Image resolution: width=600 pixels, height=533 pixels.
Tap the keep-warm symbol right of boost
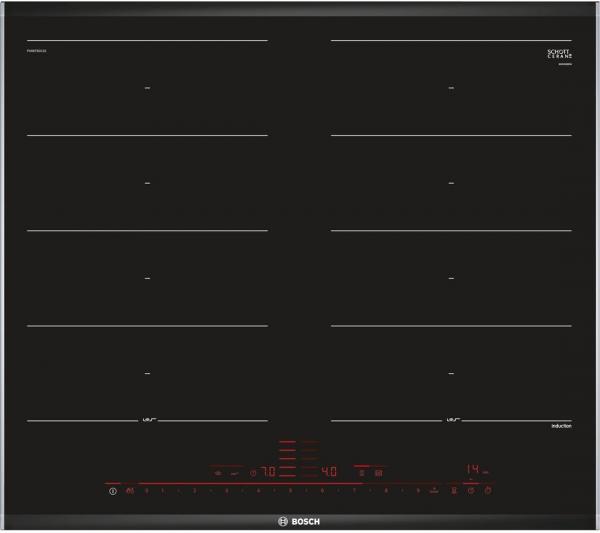click(x=454, y=491)
